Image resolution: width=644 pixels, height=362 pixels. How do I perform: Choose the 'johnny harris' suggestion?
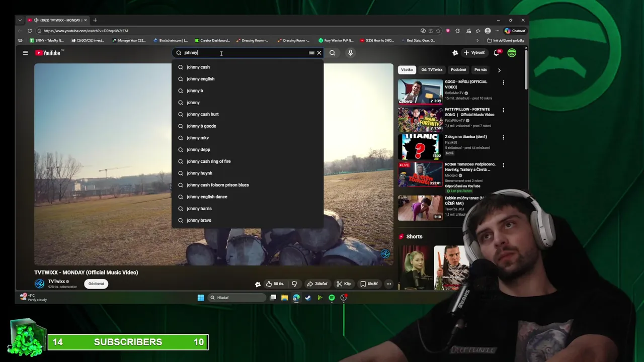coord(248,209)
